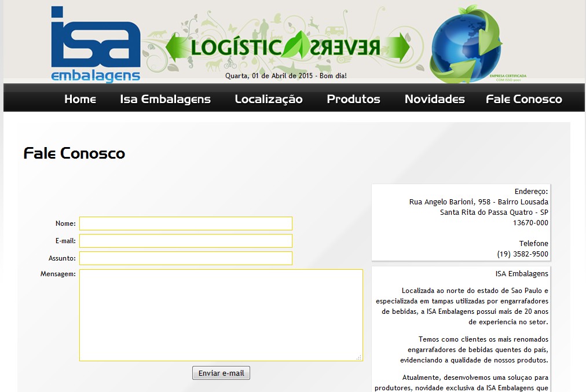Click inside the Mensagem text area

pos(221,315)
